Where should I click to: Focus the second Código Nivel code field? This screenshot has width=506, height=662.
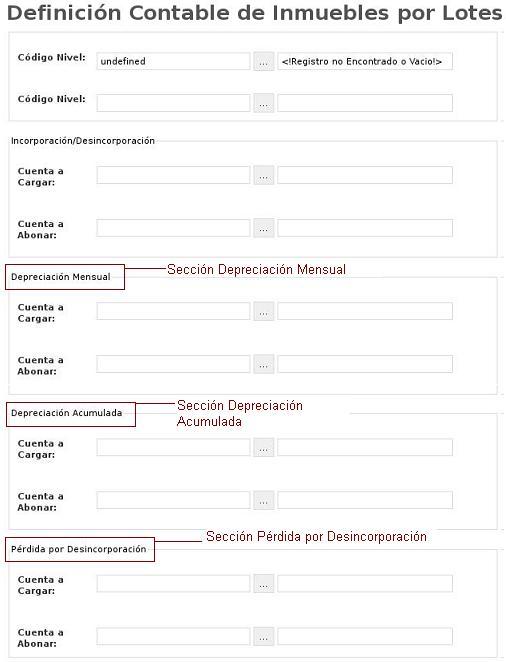click(x=173, y=103)
